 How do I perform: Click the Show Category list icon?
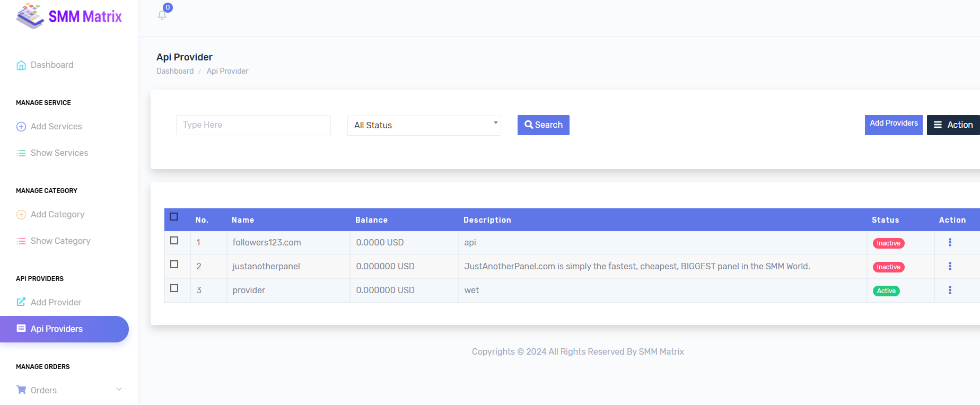tap(21, 241)
